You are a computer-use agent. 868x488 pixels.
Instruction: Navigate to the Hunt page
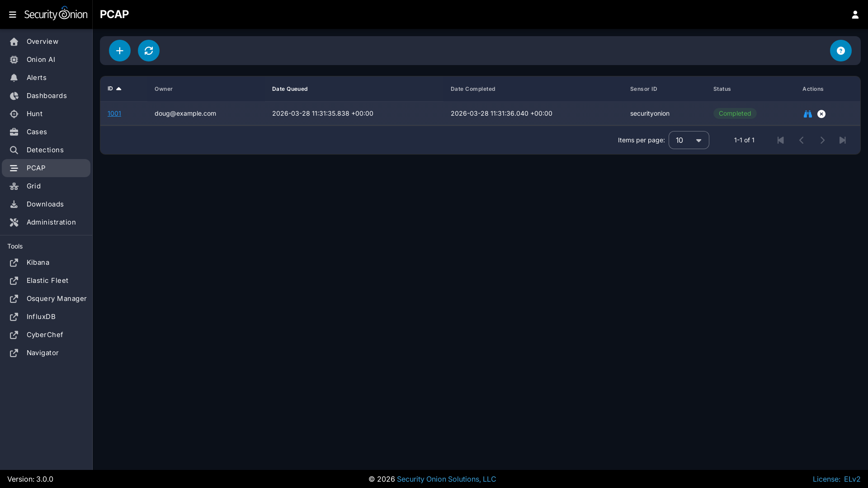pos(34,114)
